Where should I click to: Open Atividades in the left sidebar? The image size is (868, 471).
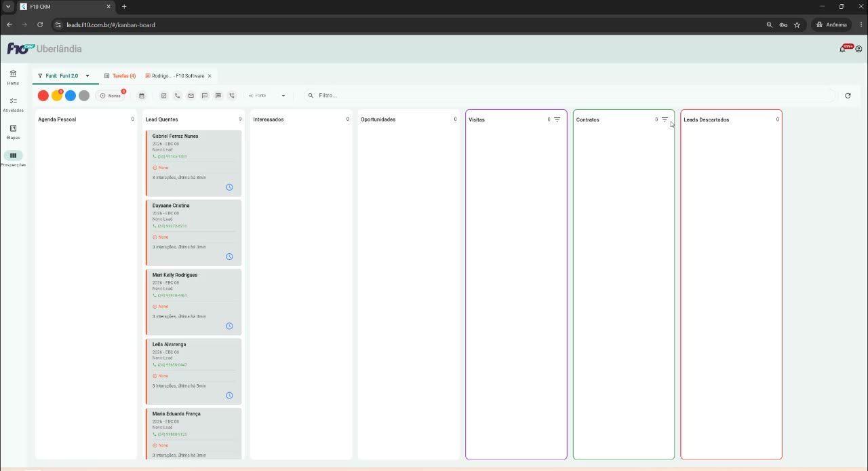(x=13, y=104)
